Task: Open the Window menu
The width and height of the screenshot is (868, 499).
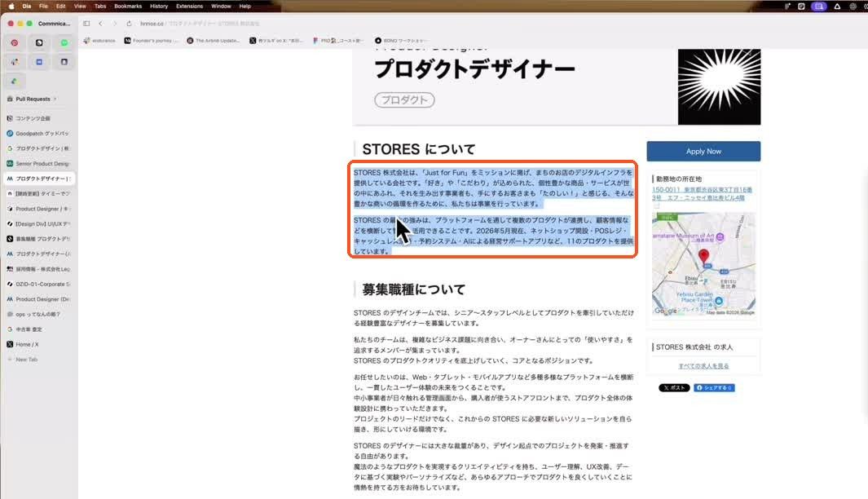Action: click(x=221, y=6)
